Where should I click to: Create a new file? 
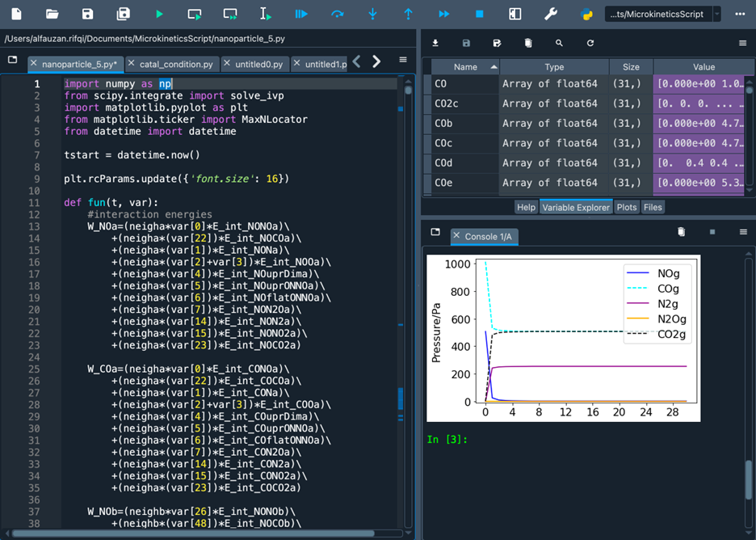(x=16, y=14)
